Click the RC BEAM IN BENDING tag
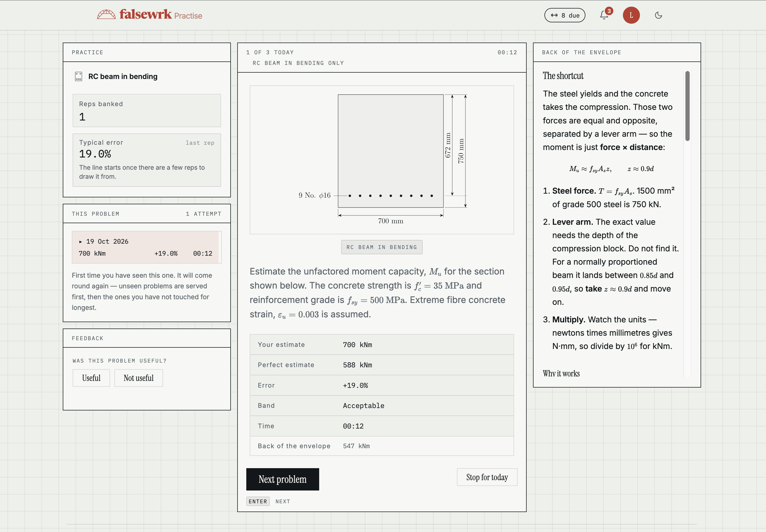Screen dimensions: 766x532 pos(382,247)
